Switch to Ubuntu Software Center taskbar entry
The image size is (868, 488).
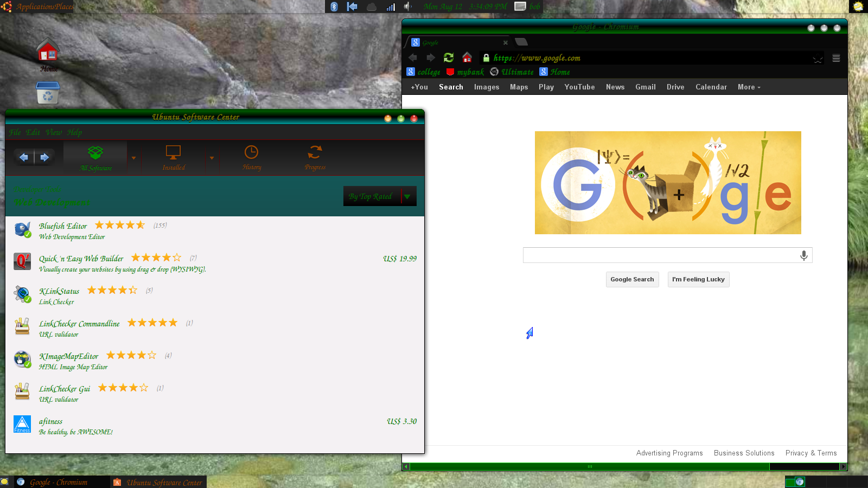coord(157,482)
